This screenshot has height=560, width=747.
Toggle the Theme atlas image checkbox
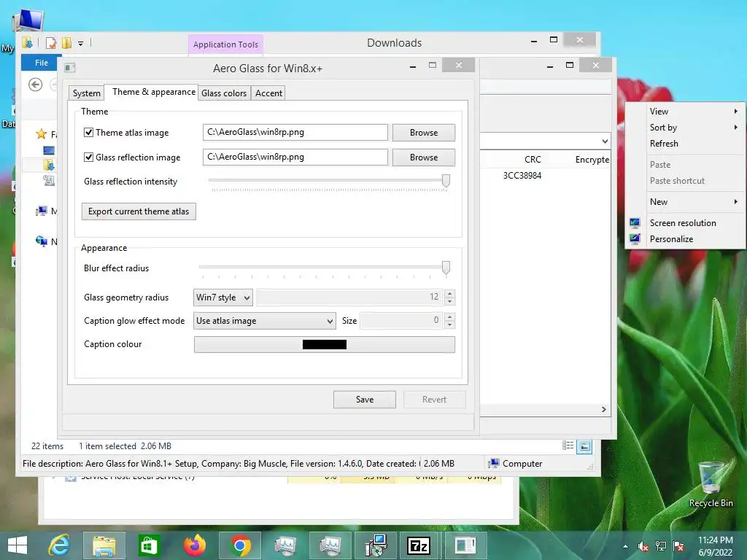[88, 133]
